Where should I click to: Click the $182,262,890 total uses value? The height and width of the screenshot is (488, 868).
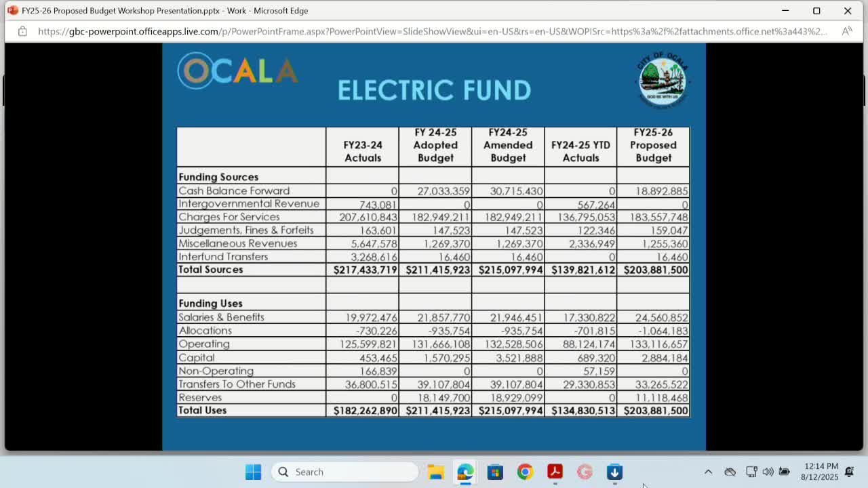(366, 411)
